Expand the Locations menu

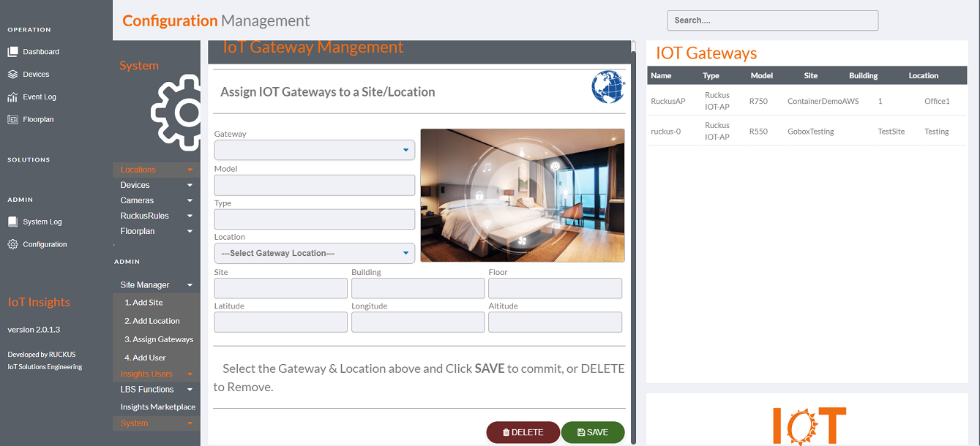click(x=157, y=170)
